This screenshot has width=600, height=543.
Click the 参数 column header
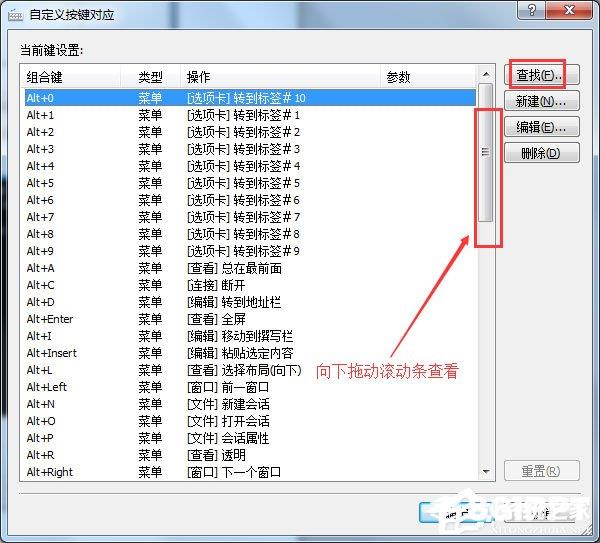point(429,77)
